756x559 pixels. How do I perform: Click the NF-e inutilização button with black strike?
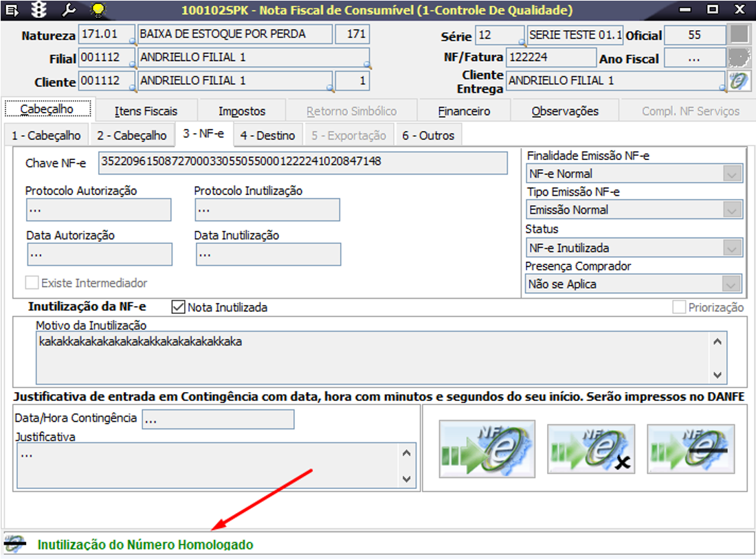point(691,448)
